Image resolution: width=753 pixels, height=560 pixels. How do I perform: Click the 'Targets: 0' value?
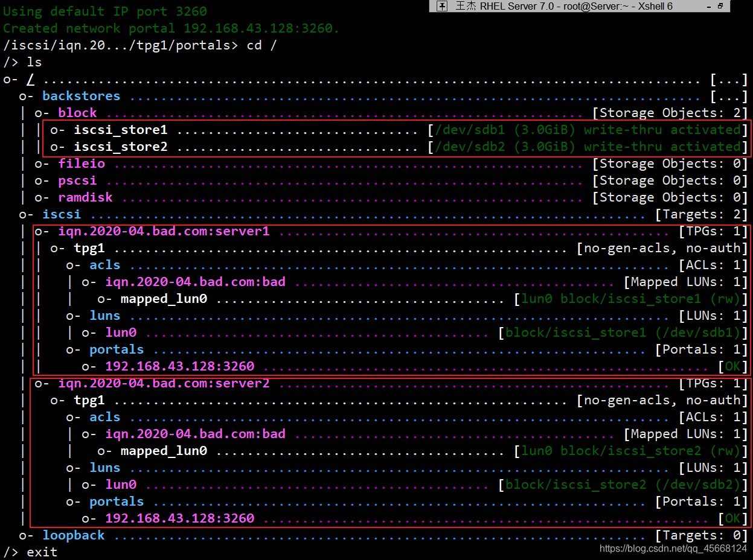click(702, 535)
